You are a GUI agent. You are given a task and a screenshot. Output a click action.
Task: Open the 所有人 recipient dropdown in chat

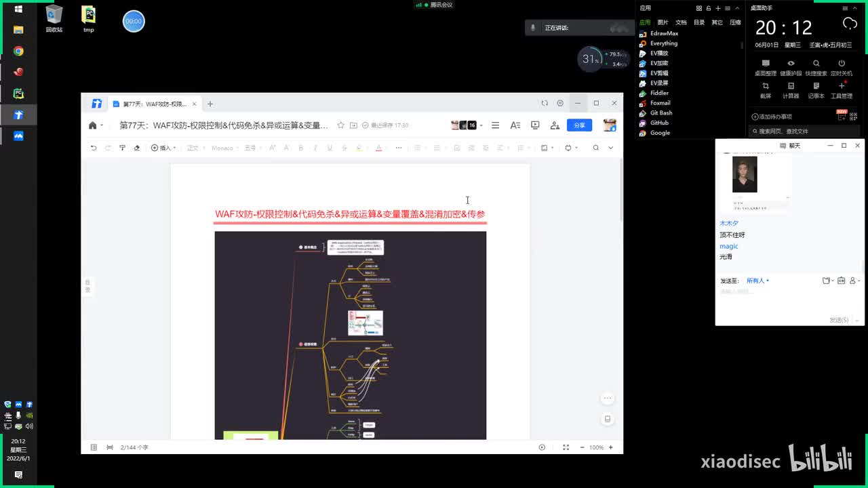point(757,281)
